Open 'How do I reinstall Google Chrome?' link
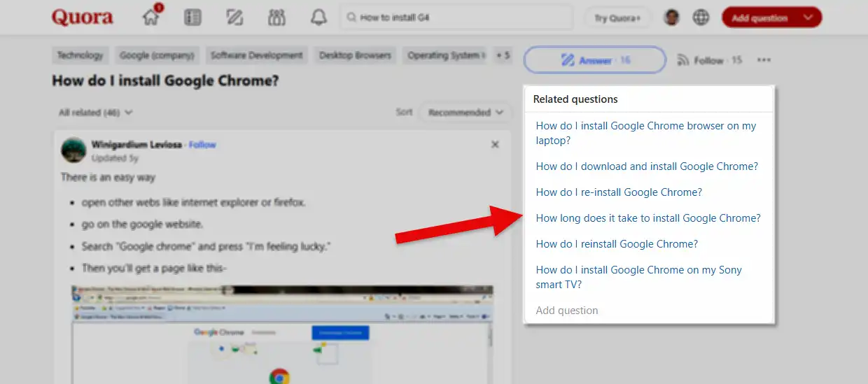This screenshot has height=384, width=868. pos(617,244)
